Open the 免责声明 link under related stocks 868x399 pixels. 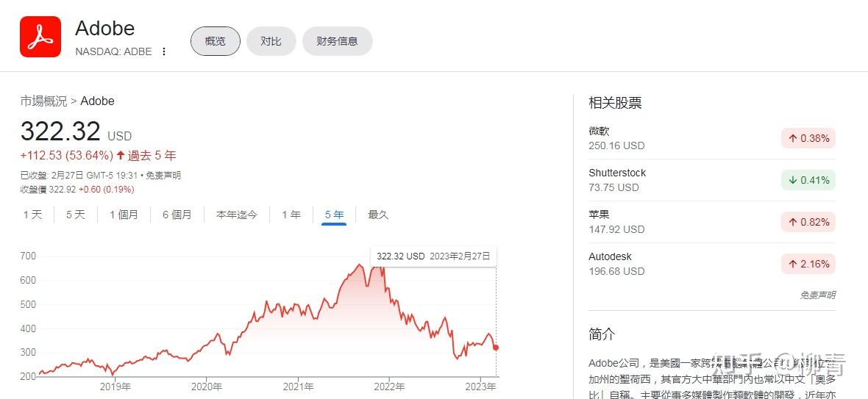coord(818,295)
